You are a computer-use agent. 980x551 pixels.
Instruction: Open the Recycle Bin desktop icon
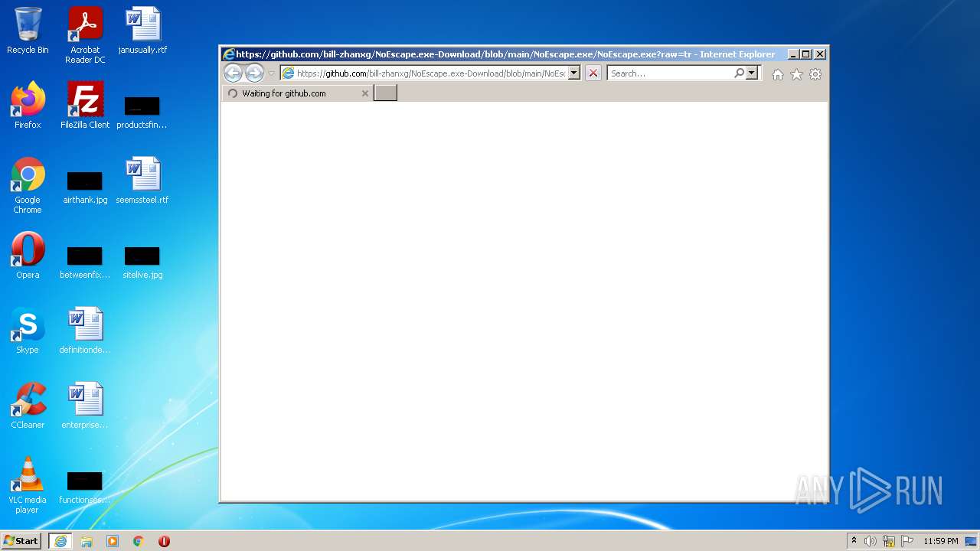pyautogui.click(x=28, y=31)
